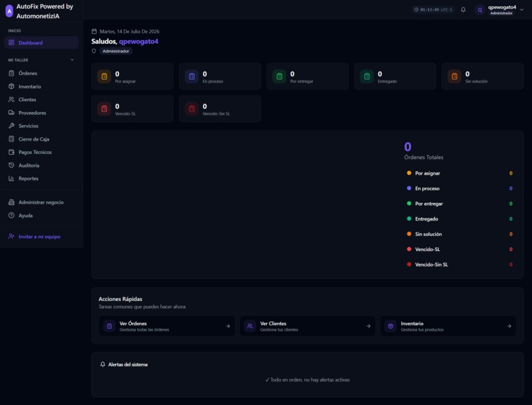Go to Inventario in the sidebar

[x=42, y=86]
